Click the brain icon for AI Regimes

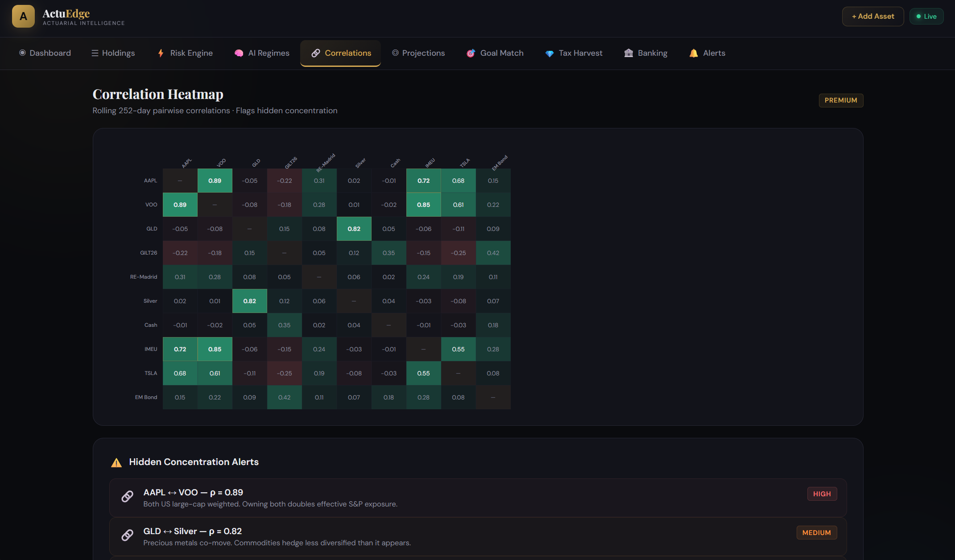[x=239, y=53]
